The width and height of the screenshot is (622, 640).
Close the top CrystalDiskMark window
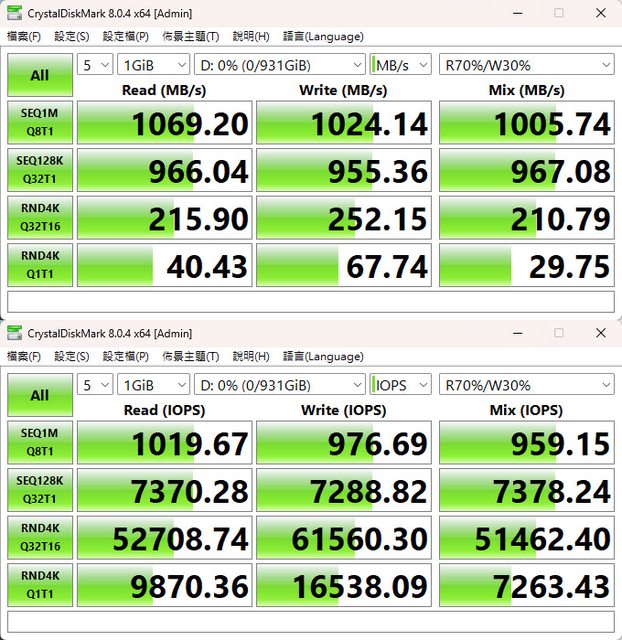pyautogui.click(x=598, y=13)
